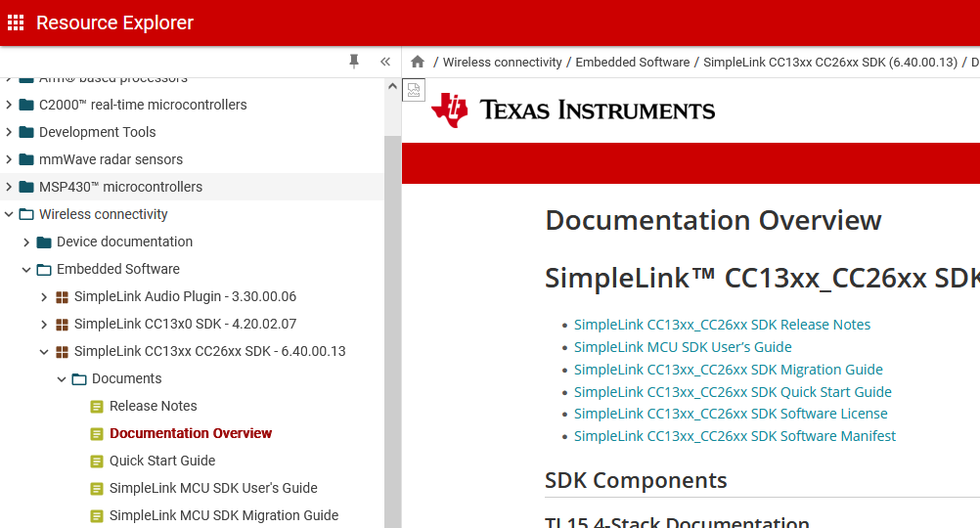980x528 pixels.
Task: Open CC13xx_CC26xx SDK Migration Guide link
Action: click(728, 370)
